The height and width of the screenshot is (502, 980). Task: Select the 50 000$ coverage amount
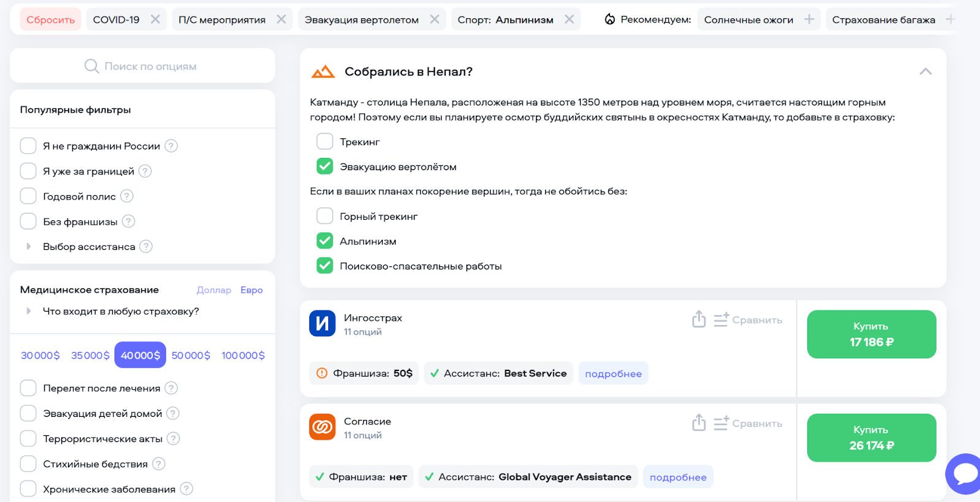tap(190, 355)
